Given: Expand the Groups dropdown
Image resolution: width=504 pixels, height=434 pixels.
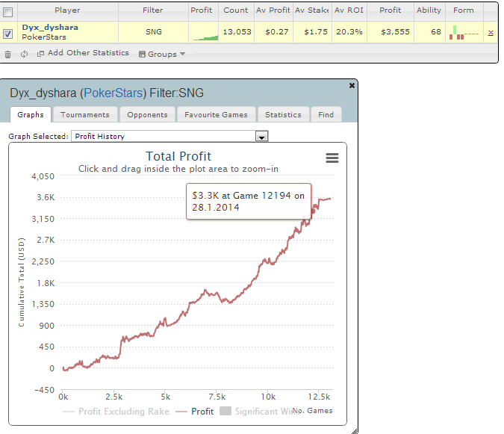Looking at the screenshot, I should tap(162, 54).
